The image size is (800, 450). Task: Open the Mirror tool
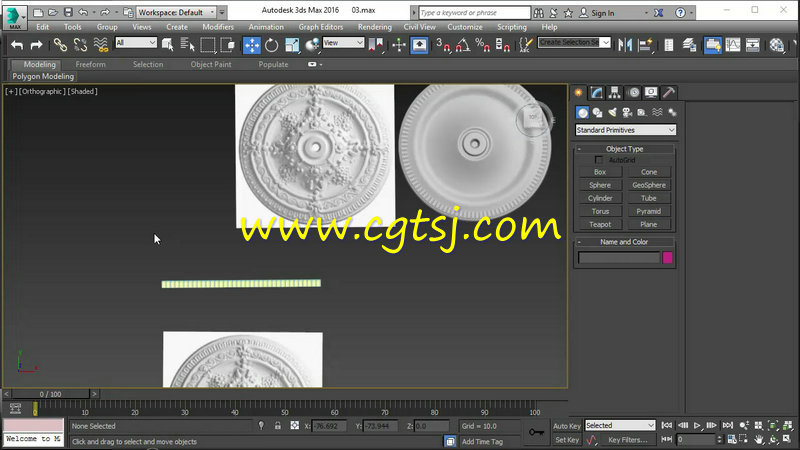coord(624,45)
